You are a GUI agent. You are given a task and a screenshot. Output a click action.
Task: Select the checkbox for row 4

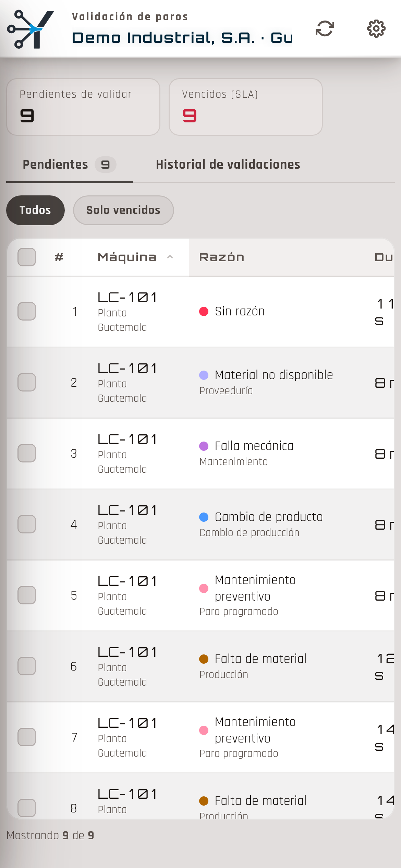[x=27, y=524]
